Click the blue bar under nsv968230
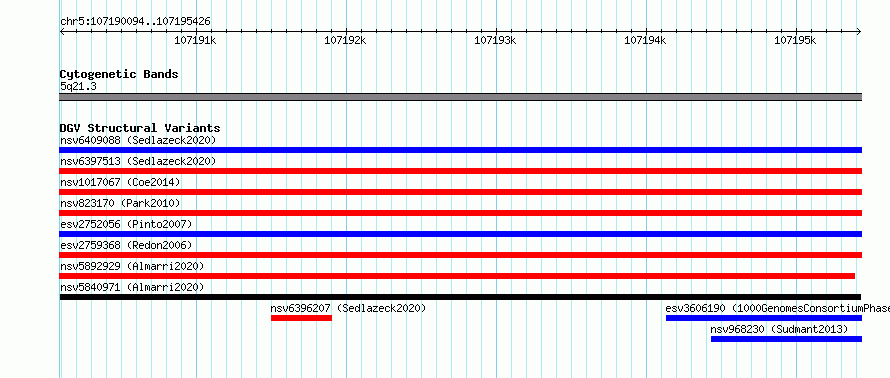The width and height of the screenshot is (890, 378). click(x=787, y=339)
